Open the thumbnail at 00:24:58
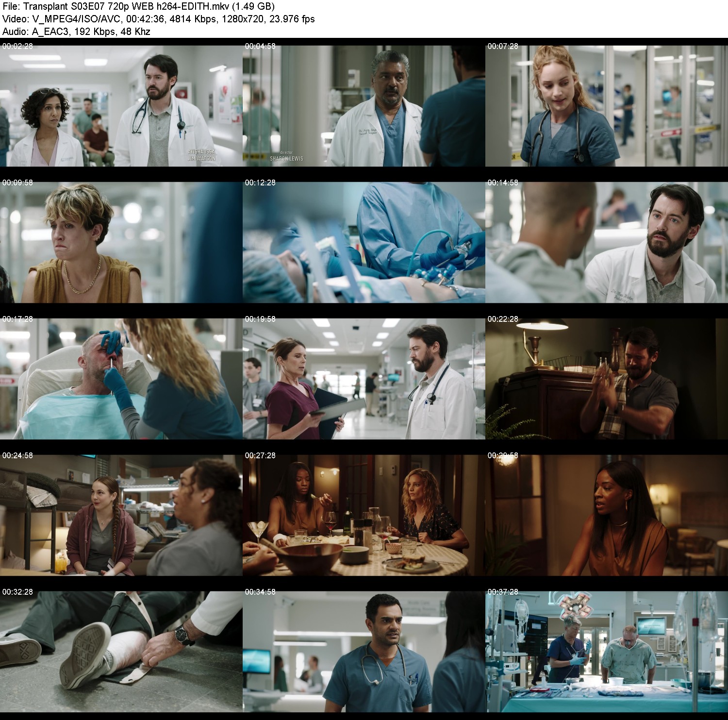This screenshot has width=728, height=720. pos(121,515)
